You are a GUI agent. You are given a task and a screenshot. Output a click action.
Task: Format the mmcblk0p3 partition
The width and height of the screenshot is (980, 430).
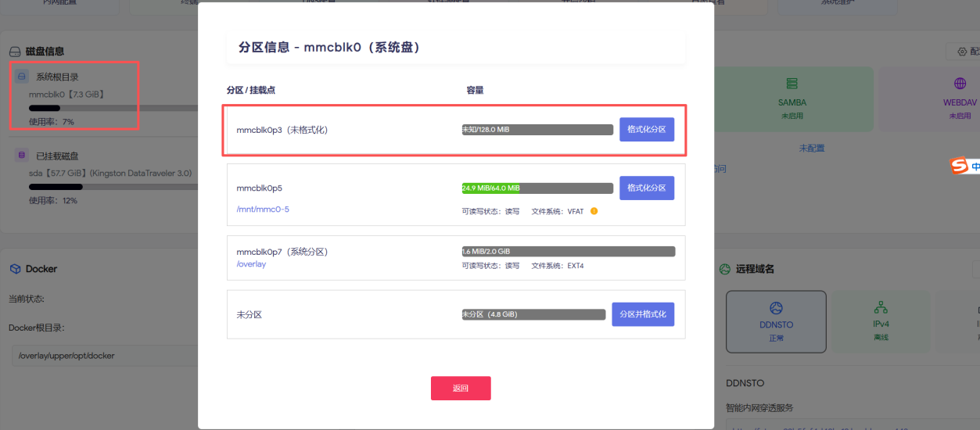646,129
